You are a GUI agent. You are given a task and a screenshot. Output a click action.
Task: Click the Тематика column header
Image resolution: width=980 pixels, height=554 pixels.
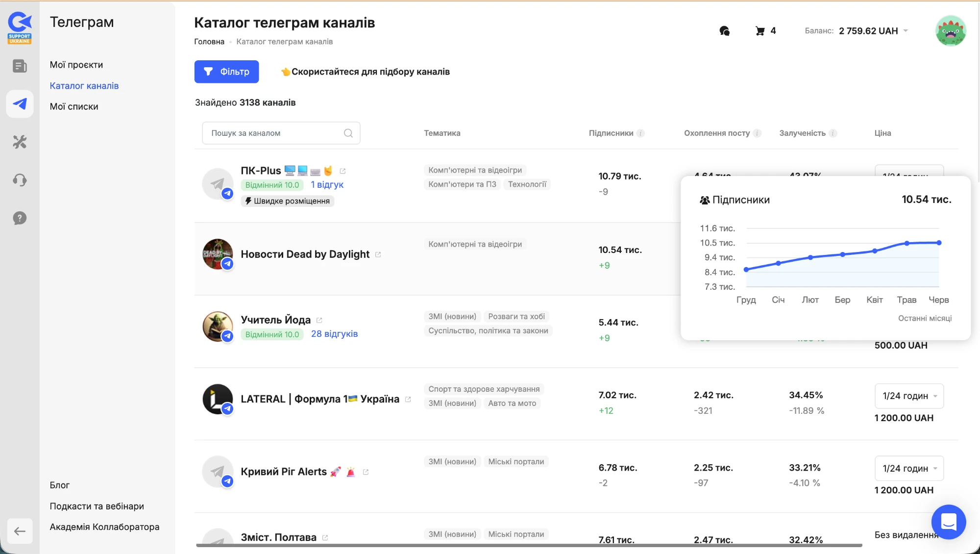click(442, 133)
